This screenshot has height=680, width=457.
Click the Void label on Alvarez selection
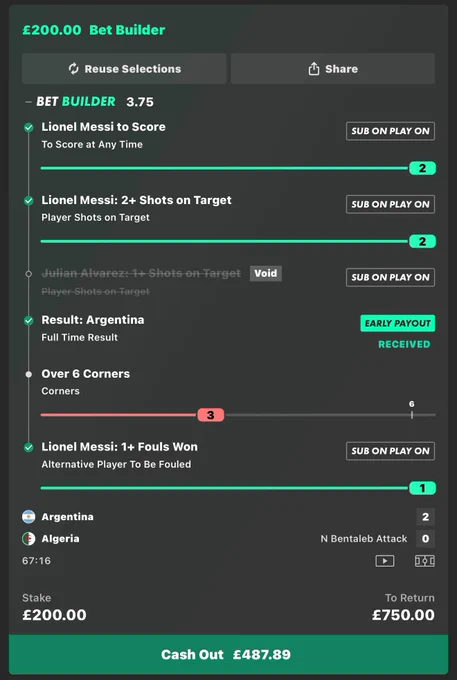click(266, 273)
